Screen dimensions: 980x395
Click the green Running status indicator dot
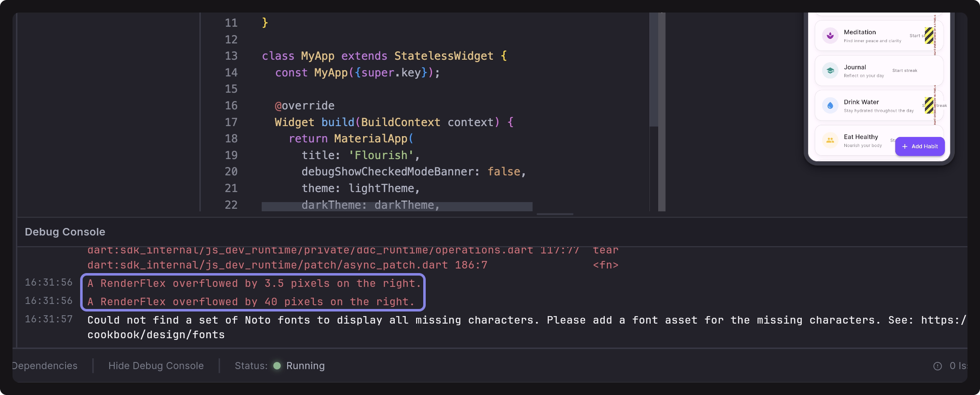[x=277, y=366]
